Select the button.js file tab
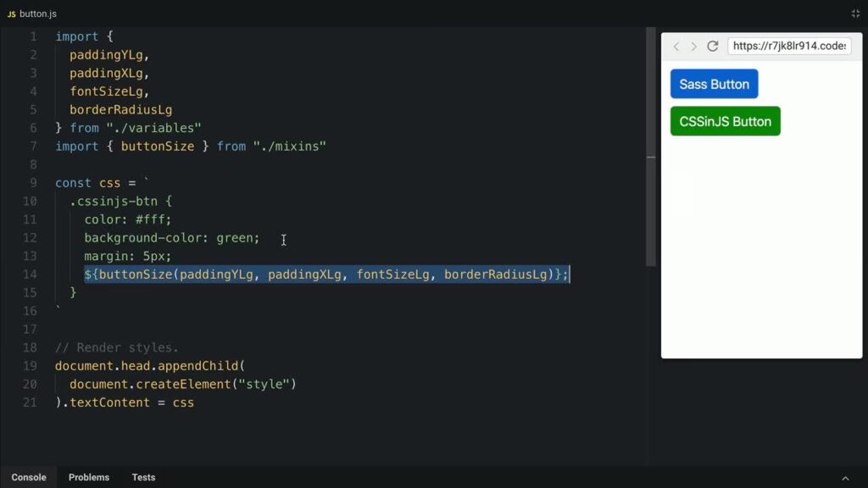This screenshot has height=488, width=868. click(32, 14)
